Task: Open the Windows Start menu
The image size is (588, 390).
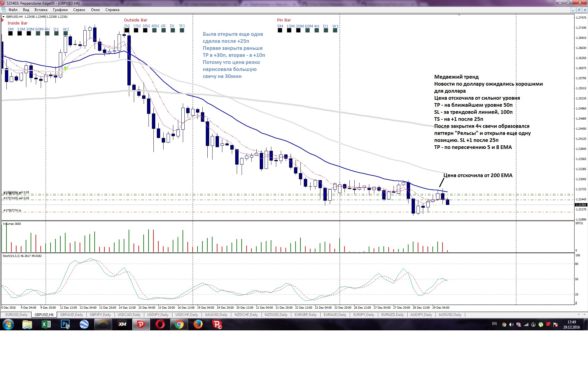Action: (x=8, y=324)
